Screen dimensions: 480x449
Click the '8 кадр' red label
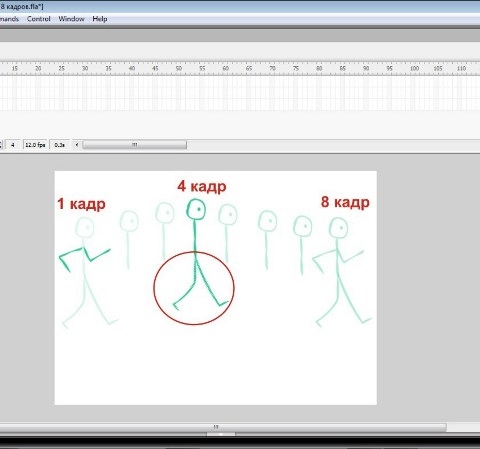(345, 202)
